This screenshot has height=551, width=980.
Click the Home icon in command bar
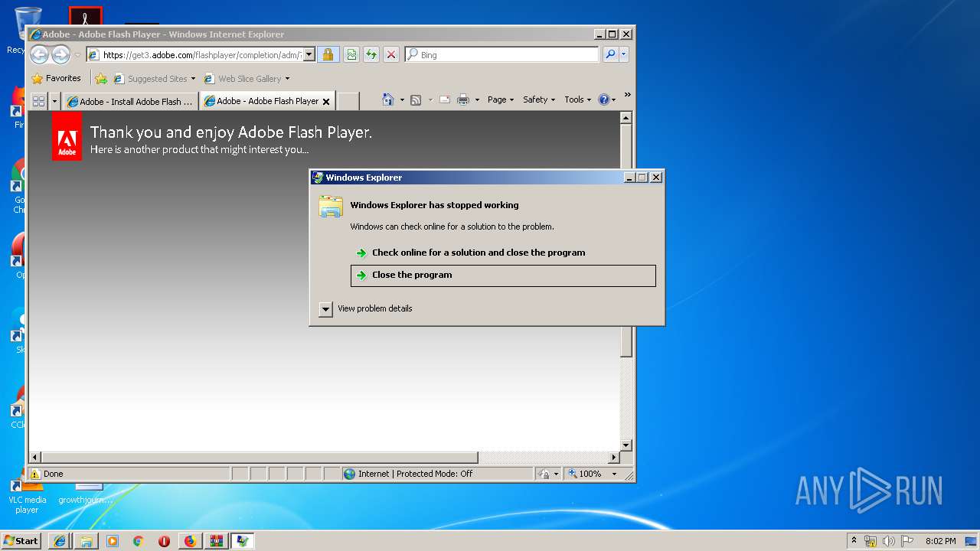[x=388, y=99]
